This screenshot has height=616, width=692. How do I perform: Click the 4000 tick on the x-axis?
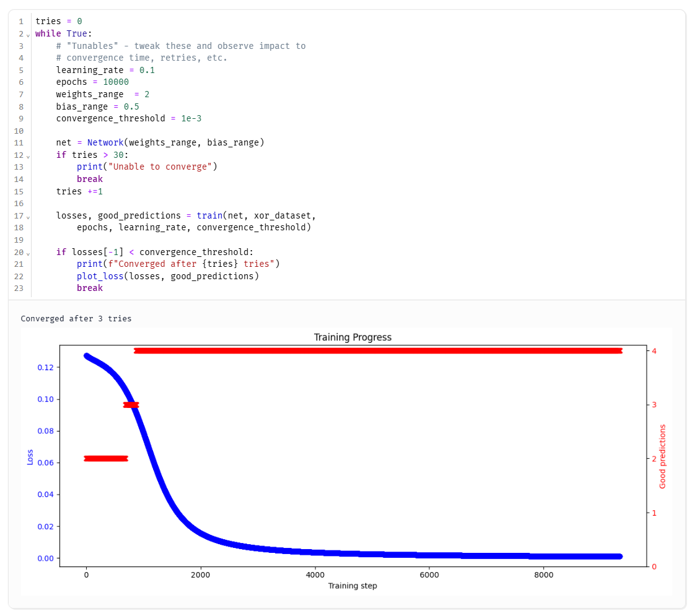(315, 575)
